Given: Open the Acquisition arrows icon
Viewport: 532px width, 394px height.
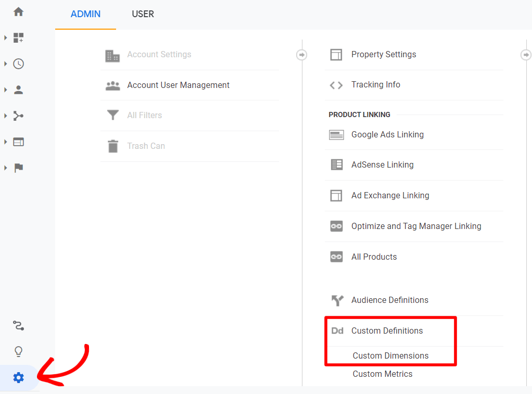Looking at the screenshot, I should [x=18, y=116].
